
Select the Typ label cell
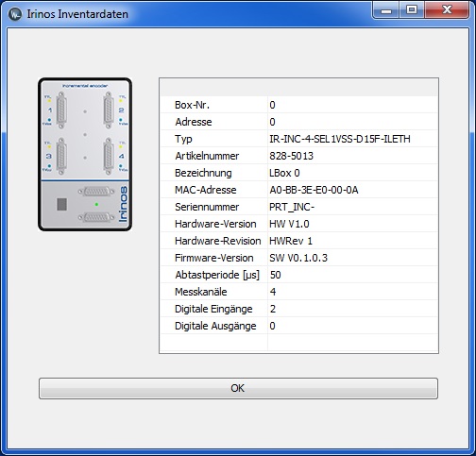click(214, 139)
